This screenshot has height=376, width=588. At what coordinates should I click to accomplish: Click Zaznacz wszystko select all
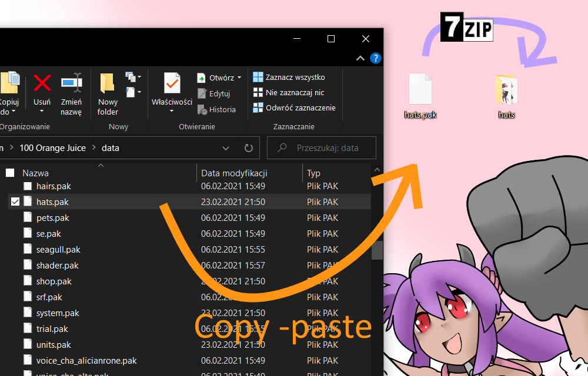click(289, 77)
